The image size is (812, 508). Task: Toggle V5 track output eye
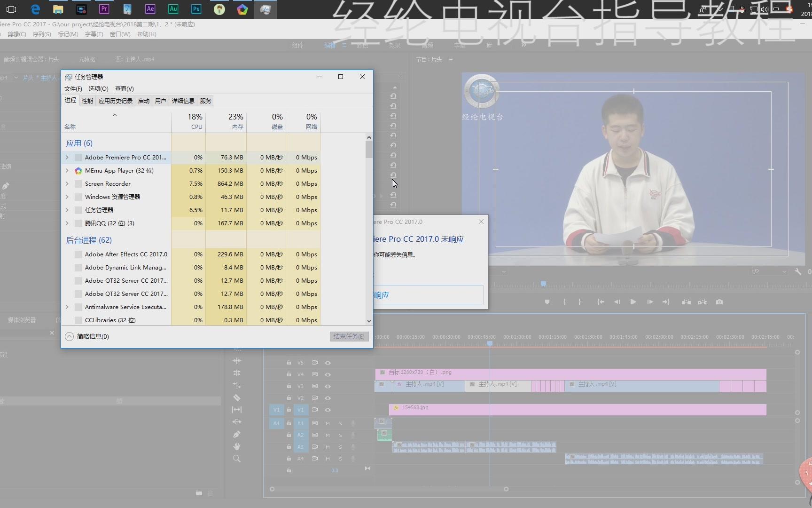tap(328, 363)
